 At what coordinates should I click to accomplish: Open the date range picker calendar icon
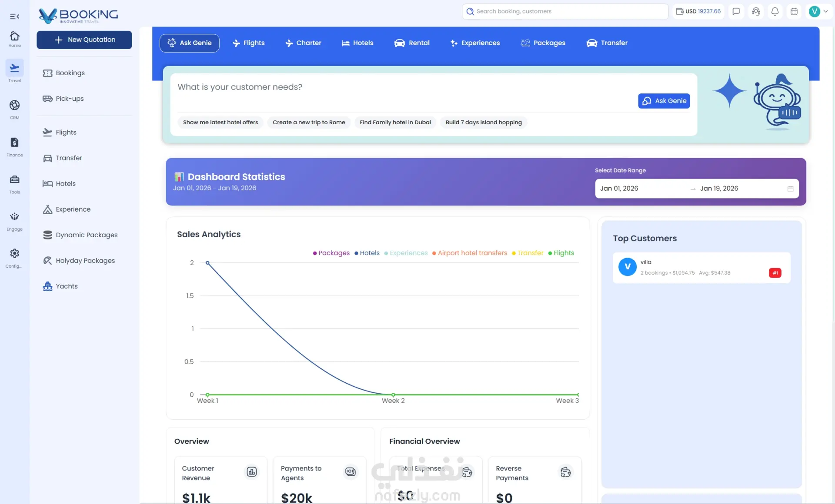790,189
